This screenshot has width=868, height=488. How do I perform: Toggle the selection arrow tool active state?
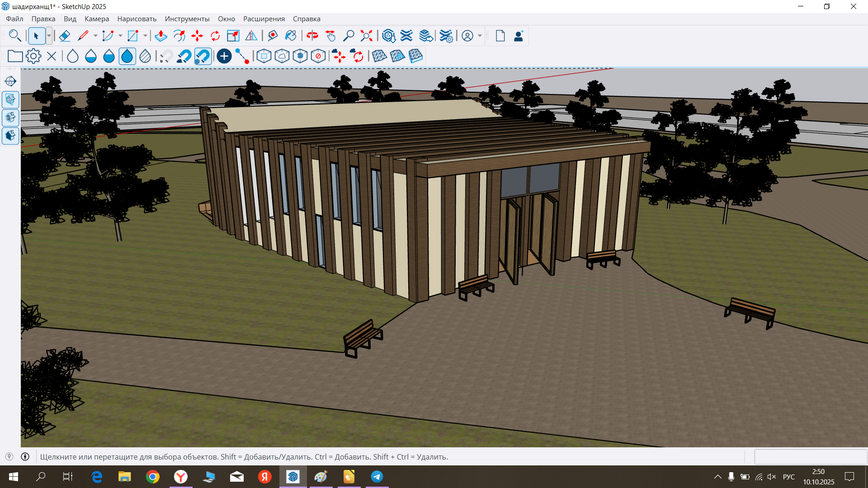click(37, 36)
